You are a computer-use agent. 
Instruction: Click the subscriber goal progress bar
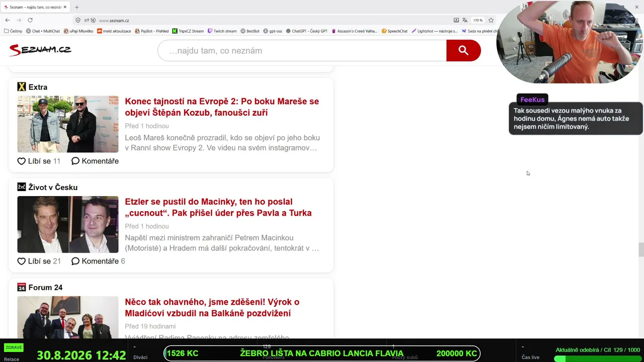point(597,358)
